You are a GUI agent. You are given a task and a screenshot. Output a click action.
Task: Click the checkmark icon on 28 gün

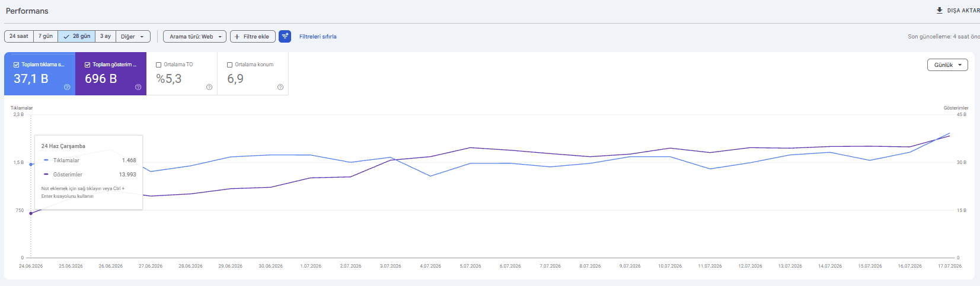(66, 37)
